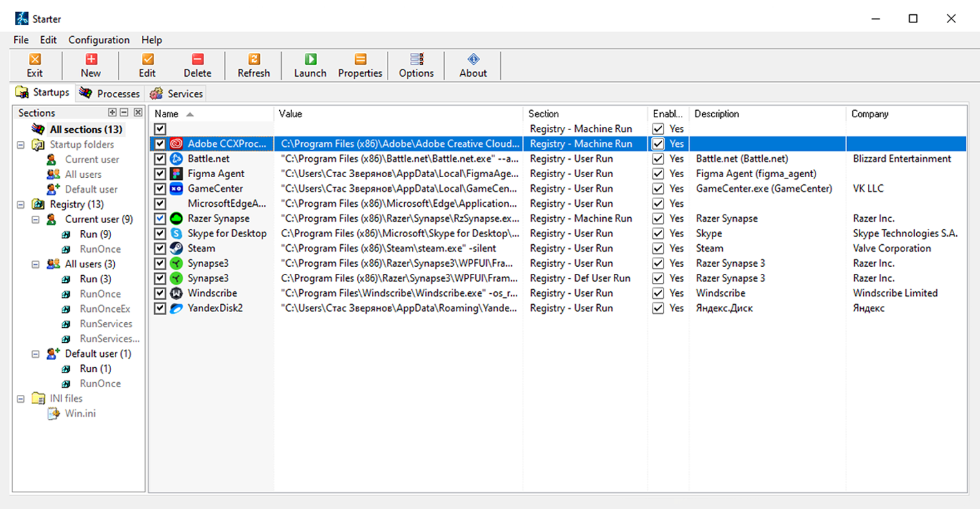Toggle the checkbox beside MicrosoftEdgeA... name
The width and height of the screenshot is (980, 509).
[x=160, y=204]
